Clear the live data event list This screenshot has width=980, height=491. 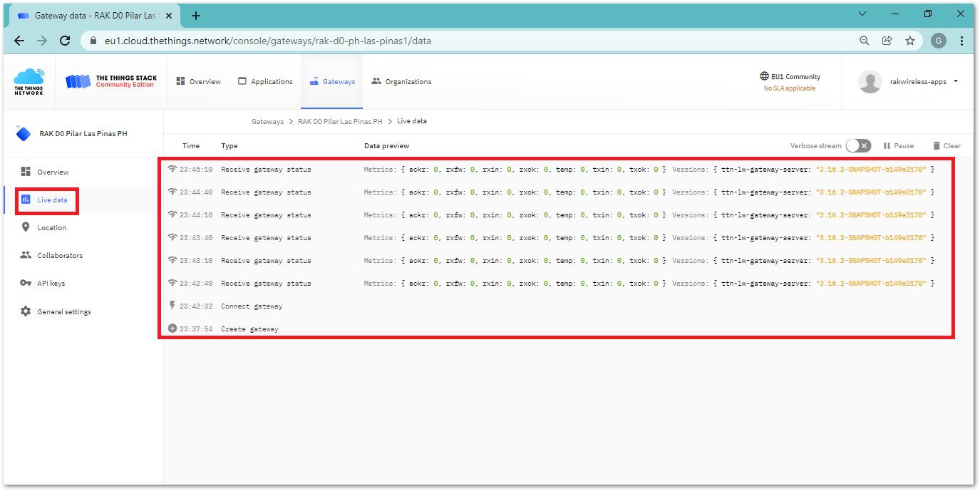pyautogui.click(x=947, y=145)
